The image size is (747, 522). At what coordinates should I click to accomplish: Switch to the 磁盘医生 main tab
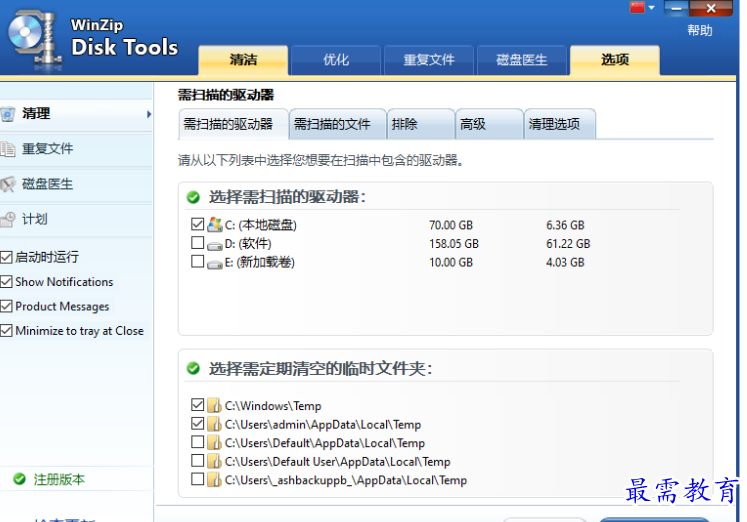[522, 60]
